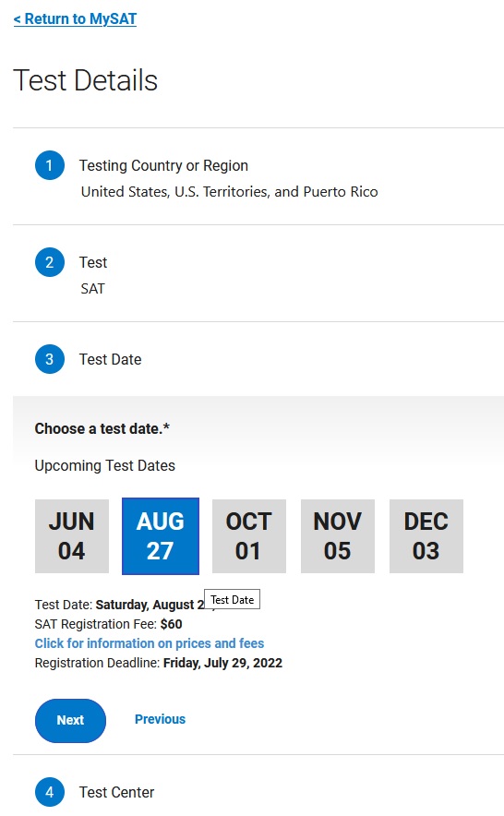Click the SAT test name text

[x=92, y=288]
